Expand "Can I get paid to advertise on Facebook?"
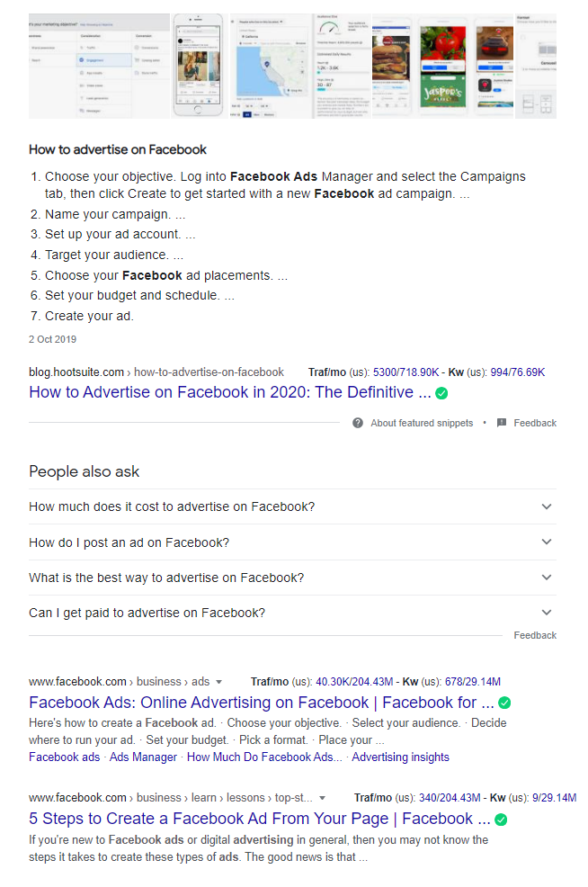The width and height of the screenshot is (588, 887). click(x=547, y=612)
